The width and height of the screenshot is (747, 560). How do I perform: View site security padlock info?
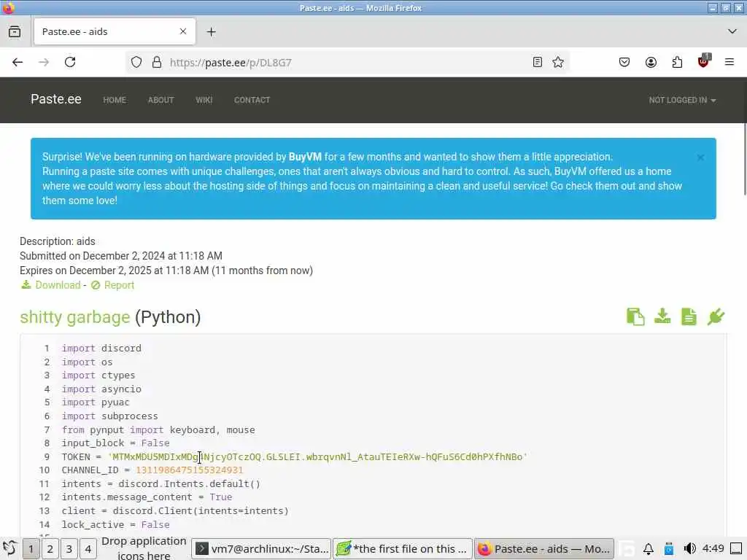pyautogui.click(x=157, y=63)
